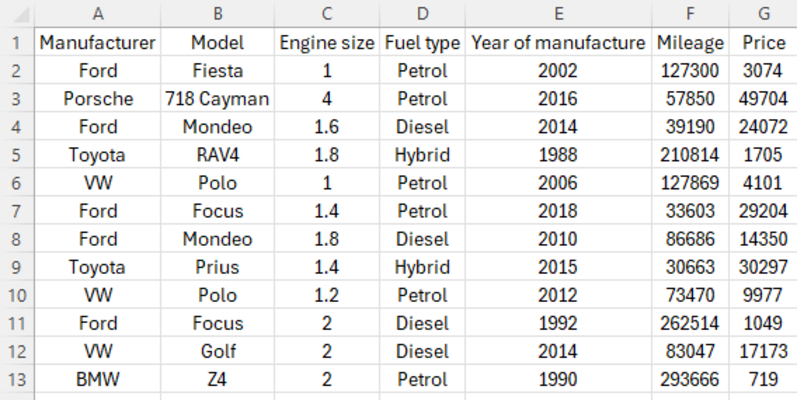Screen dimensions: 797x400
Task: Select mileage cell 293666
Action: [x=690, y=379]
